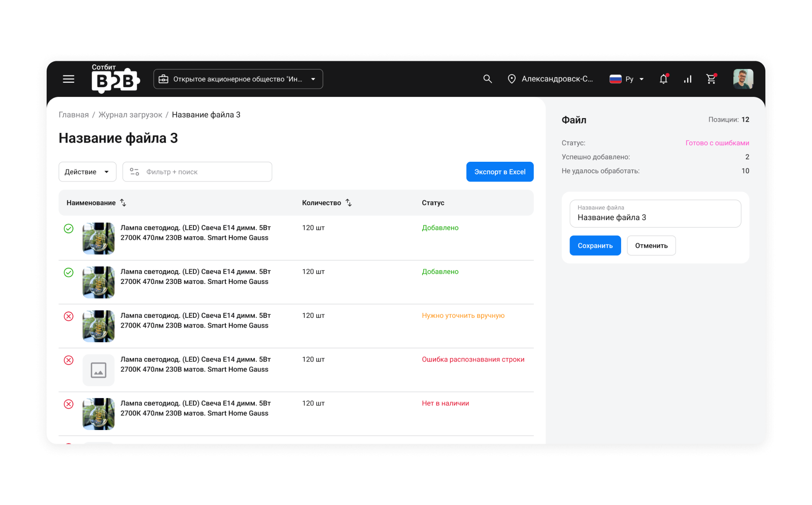Click red cross of Ошибка распознавания строки row
812x505 pixels.
(69, 360)
